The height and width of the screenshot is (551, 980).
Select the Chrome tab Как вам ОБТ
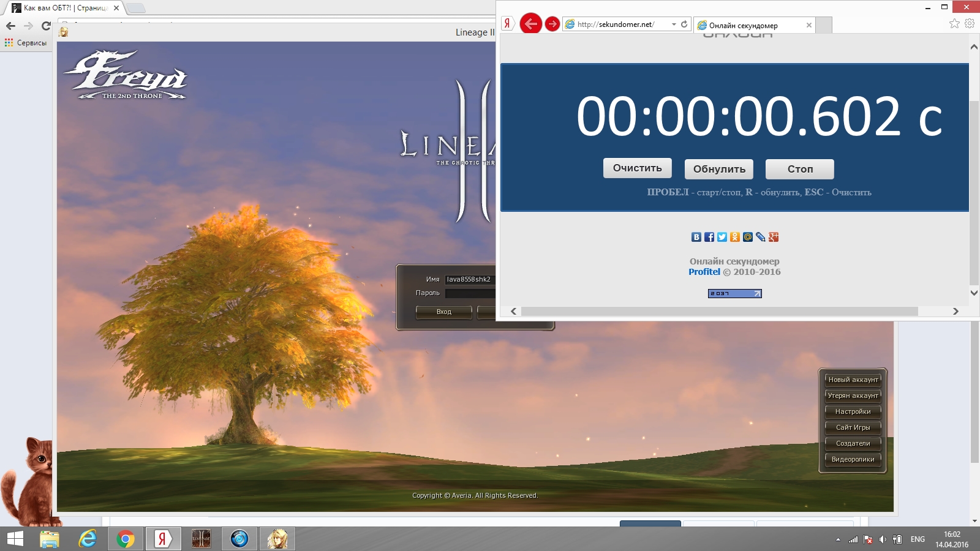tap(64, 8)
